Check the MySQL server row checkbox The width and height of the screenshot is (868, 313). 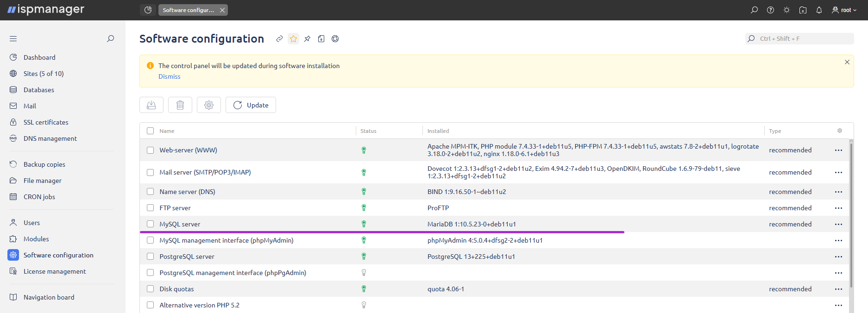click(x=150, y=224)
